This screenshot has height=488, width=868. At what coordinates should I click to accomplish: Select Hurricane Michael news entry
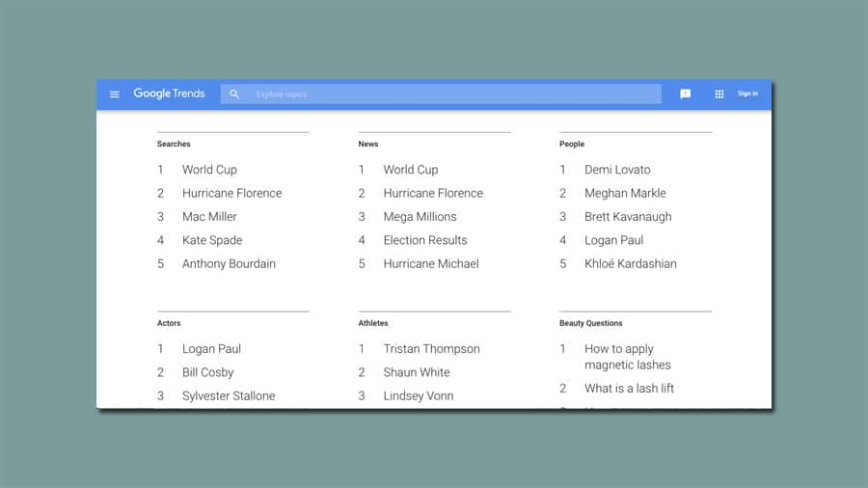tap(431, 264)
